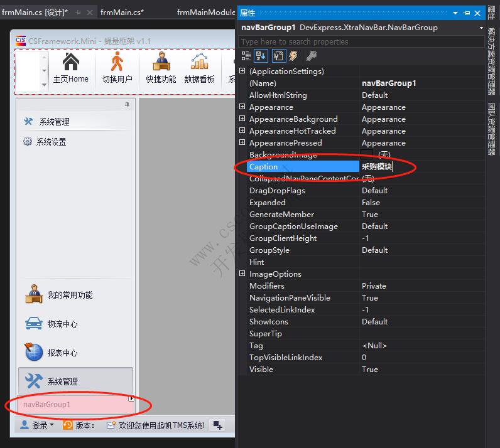Click the (Name) value navBarGroup1
The image size is (500, 448).
389,83
